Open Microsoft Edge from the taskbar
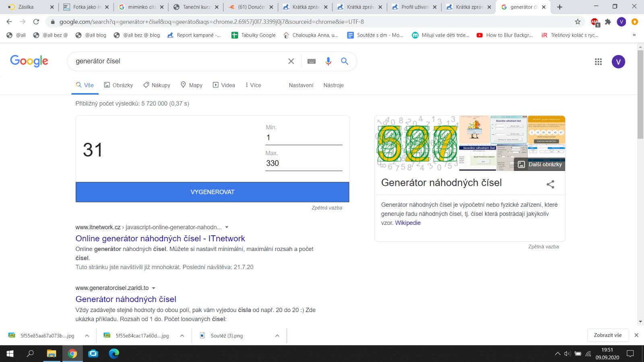Viewport: 644px width, 362px height. 114,354
